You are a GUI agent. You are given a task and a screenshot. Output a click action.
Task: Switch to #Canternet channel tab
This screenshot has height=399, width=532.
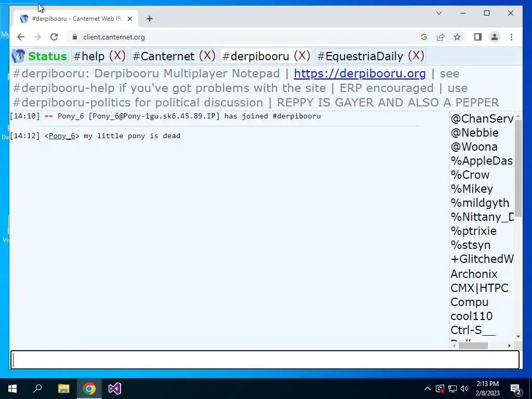(164, 56)
